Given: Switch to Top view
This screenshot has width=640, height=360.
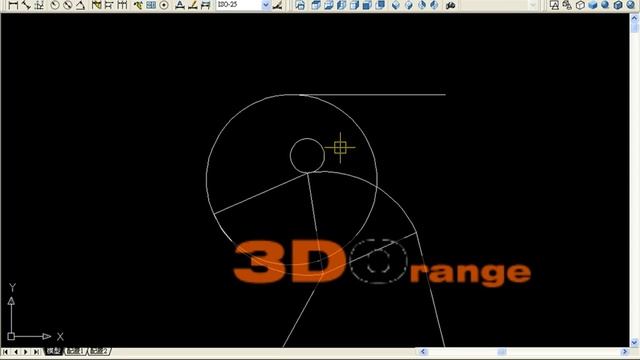Looking at the screenshot, I should point(316,5).
